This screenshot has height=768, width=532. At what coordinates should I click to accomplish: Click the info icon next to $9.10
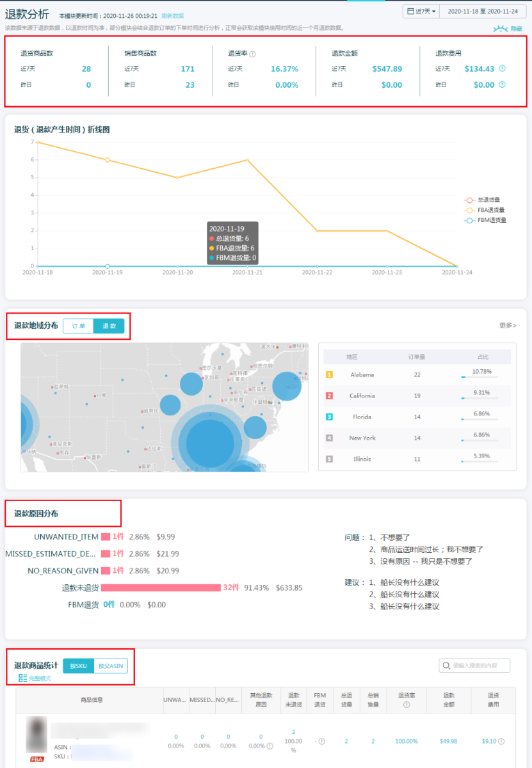pos(501,741)
